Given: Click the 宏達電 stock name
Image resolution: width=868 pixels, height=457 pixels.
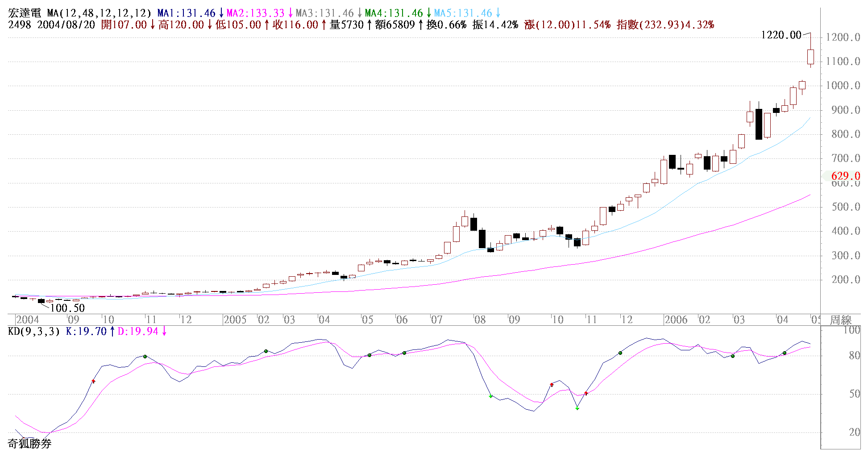Looking at the screenshot, I should coord(25,13).
